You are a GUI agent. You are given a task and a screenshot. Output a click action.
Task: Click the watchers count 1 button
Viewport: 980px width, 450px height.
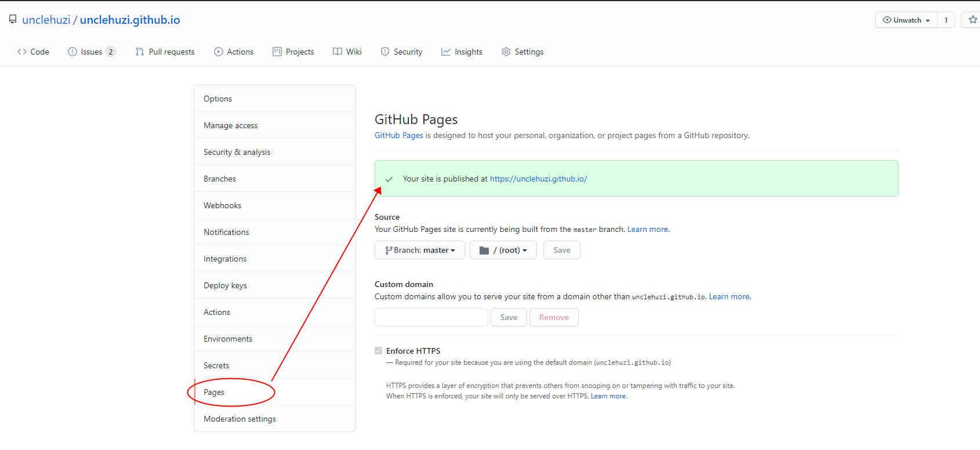[946, 20]
